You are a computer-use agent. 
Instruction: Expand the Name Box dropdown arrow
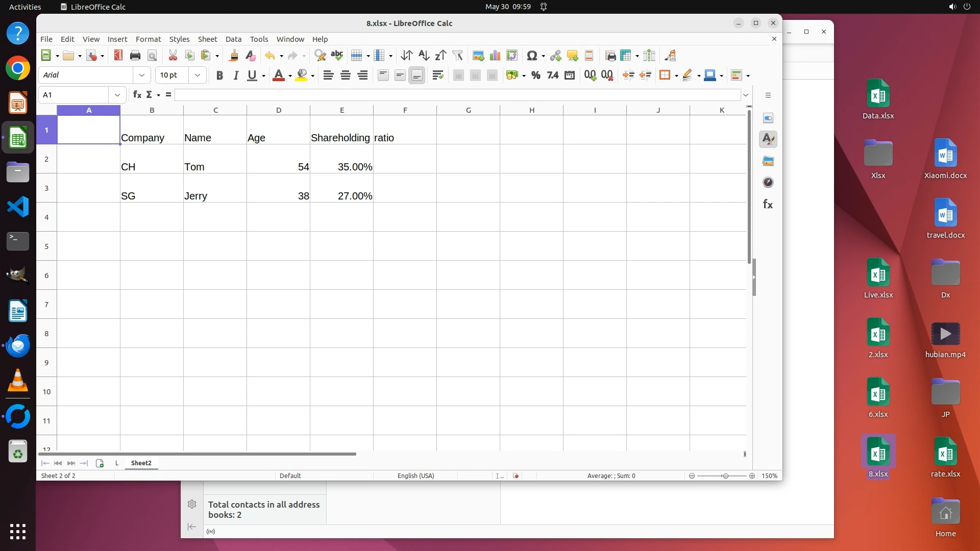click(x=117, y=95)
